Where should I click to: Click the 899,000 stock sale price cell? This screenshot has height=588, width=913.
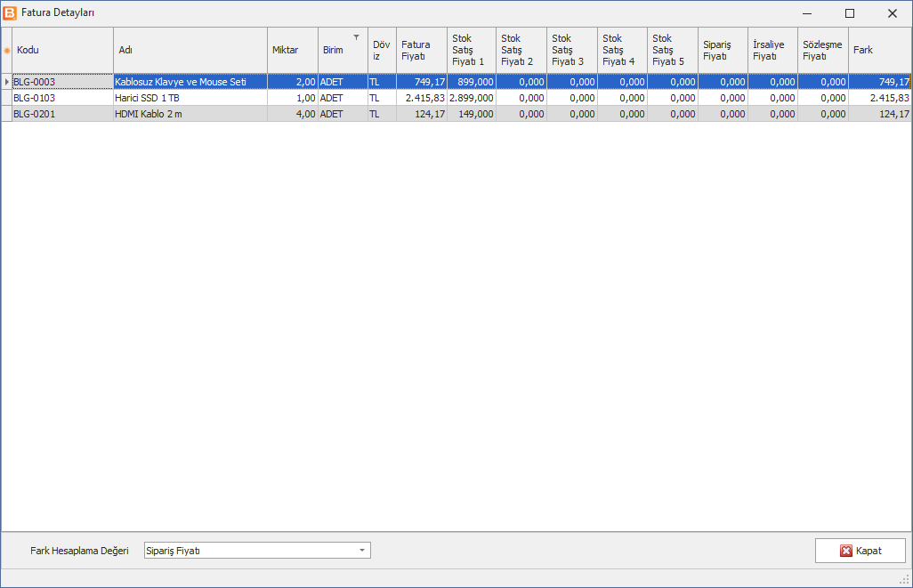472,82
